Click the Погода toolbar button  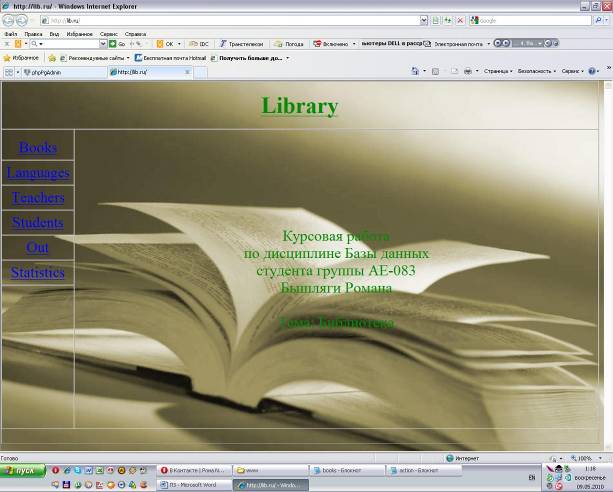click(x=288, y=44)
